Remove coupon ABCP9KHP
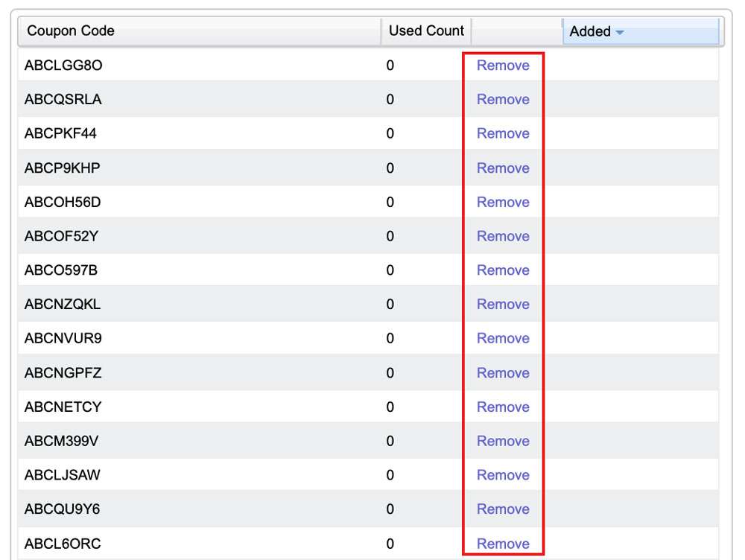The height and width of the screenshot is (560, 745). click(503, 168)
